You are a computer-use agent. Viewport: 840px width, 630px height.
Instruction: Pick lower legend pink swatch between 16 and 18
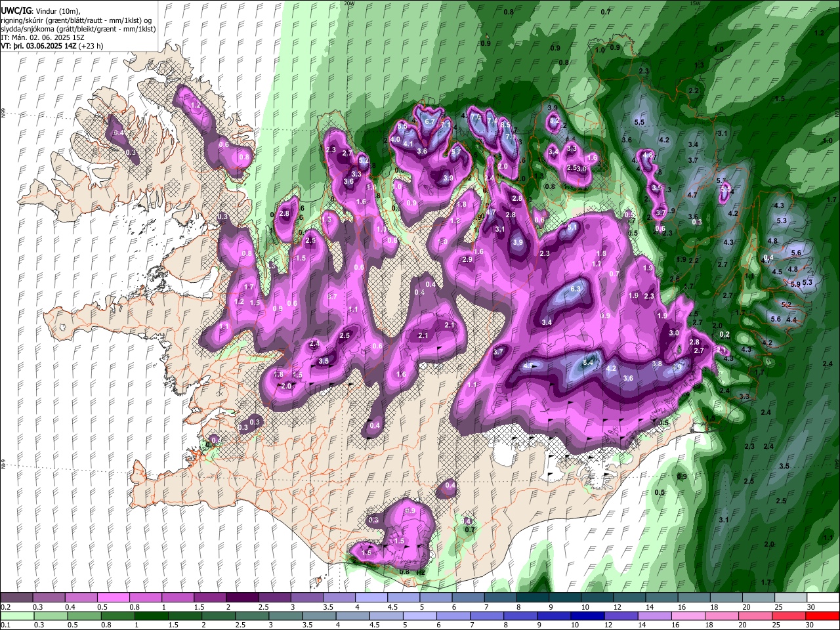(x=687, y=616)
